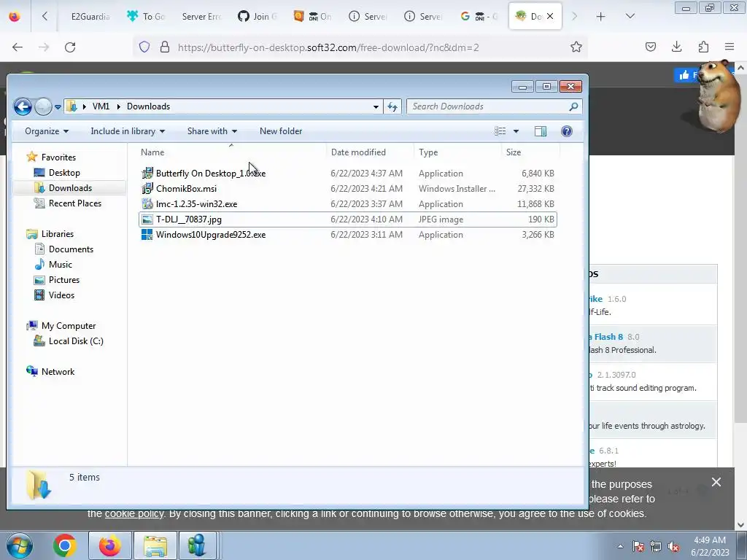Open Firefox downloads panel
Viewport: 747px width, 560px height.
(676, 47)
